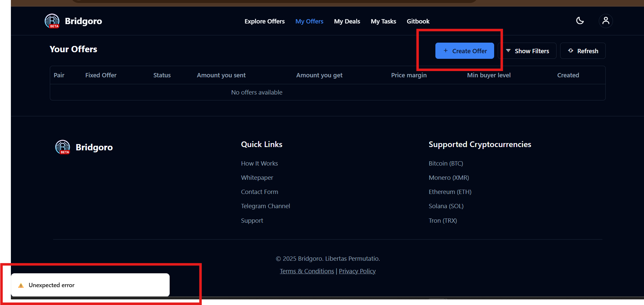Image resolution: width=644 pixels, height=305 pixels.
Task: Click Min buyer level column header
Action: click(489, 75)
